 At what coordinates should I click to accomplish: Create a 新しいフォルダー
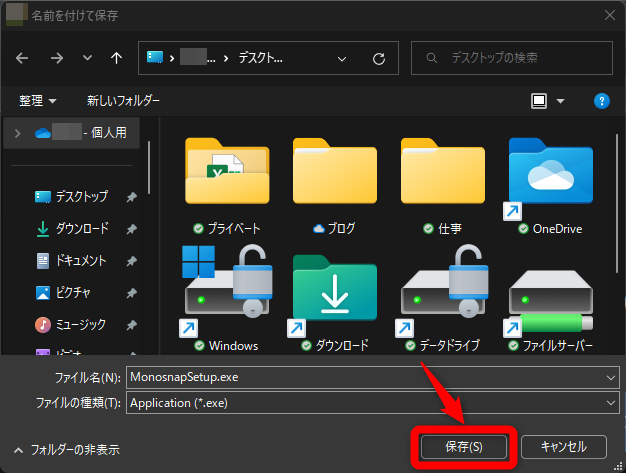click(123, 101)
